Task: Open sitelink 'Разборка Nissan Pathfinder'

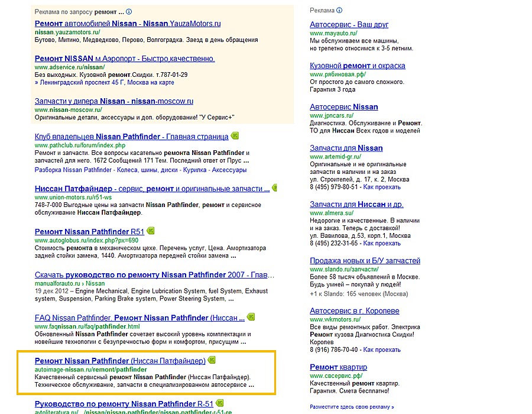Action: tap(73, 170)
